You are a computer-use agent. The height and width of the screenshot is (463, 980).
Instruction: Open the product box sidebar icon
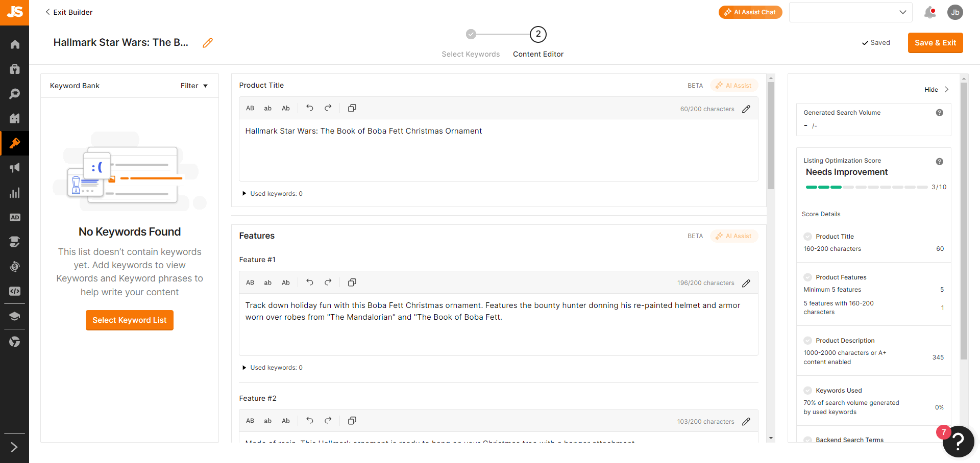(x=15, y=69)
